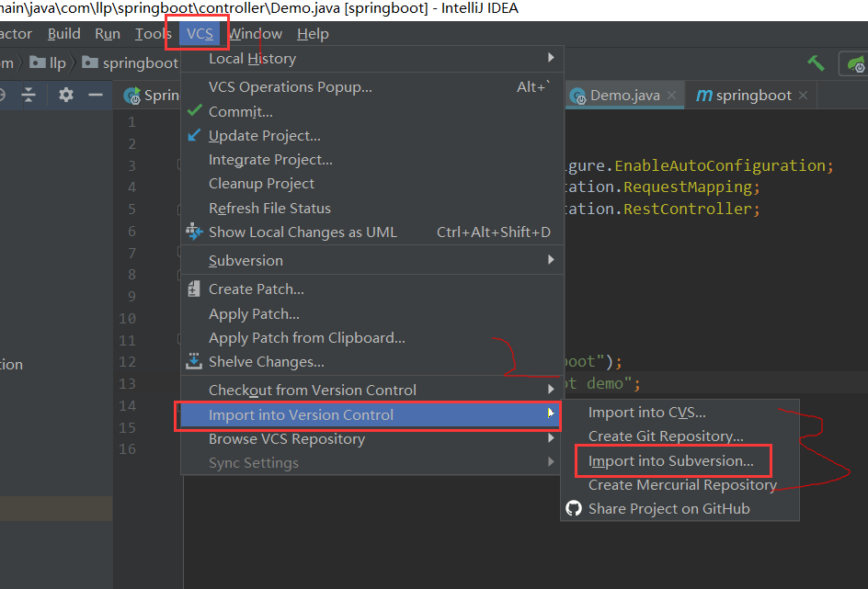Click the green hammer Build icon

(x=816, y=63)
